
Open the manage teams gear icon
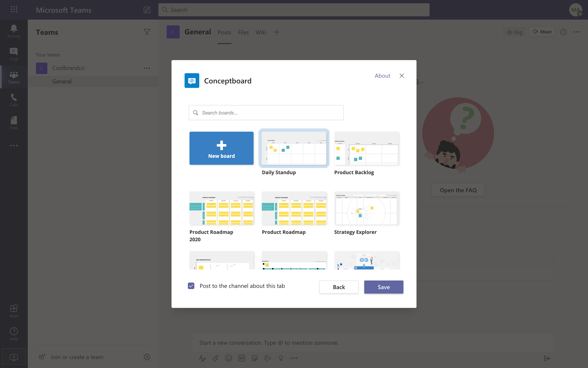[x=147, y=357]
